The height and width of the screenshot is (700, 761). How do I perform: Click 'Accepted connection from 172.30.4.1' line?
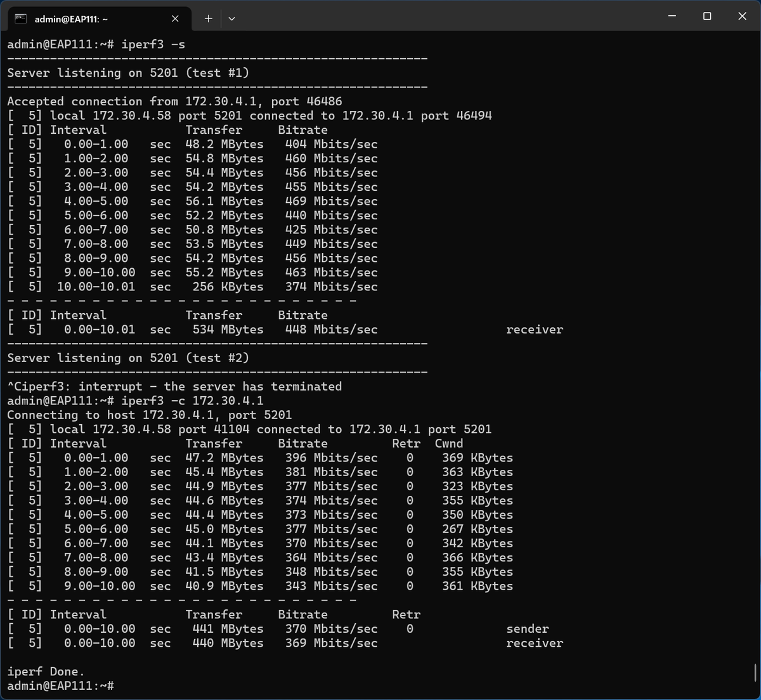click(174, 101)
